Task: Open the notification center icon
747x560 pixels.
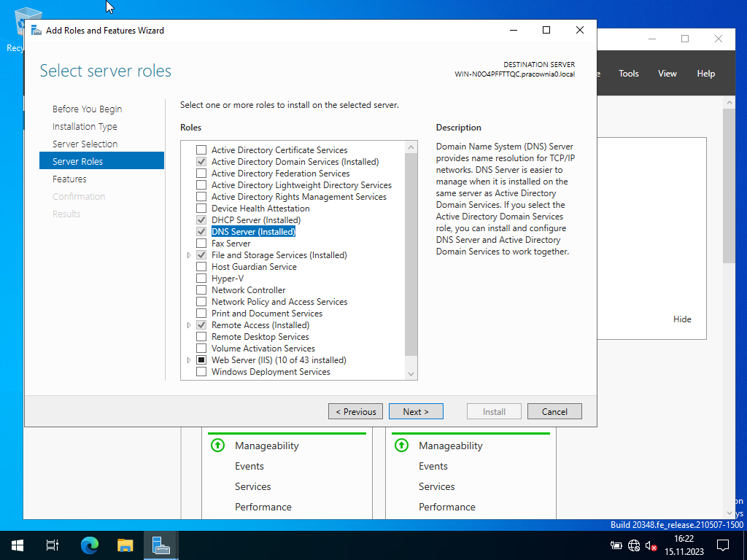Action: tap(723, 545)
